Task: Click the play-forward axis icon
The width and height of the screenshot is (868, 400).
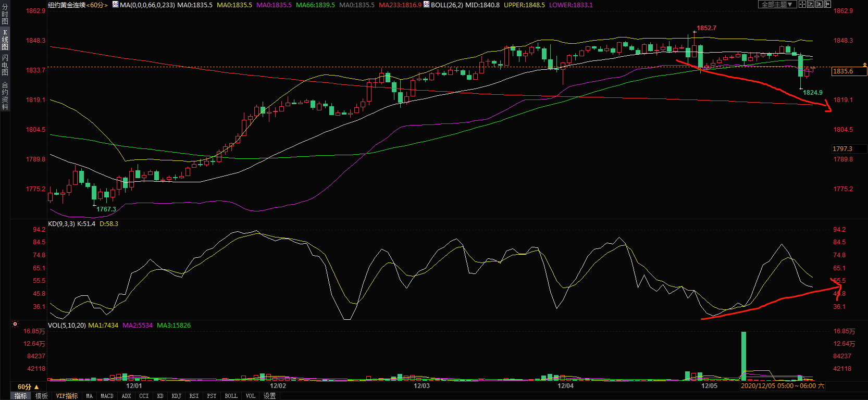Action: coord(819,4)
